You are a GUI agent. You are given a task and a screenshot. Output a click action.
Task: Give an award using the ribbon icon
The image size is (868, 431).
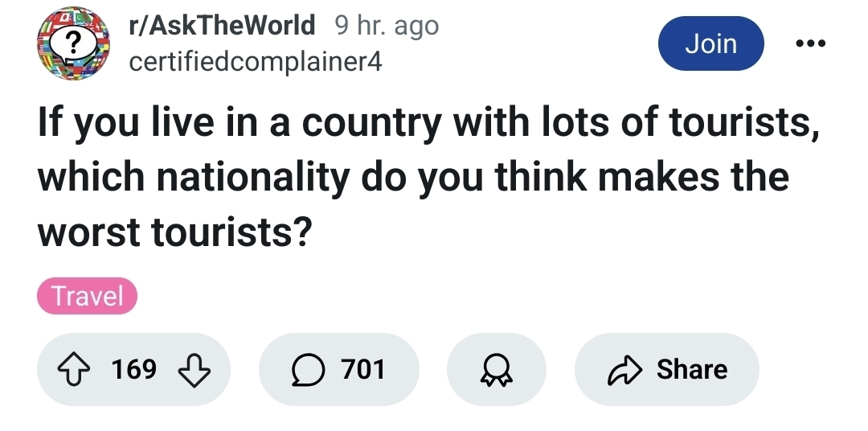(x=497, y=369)
